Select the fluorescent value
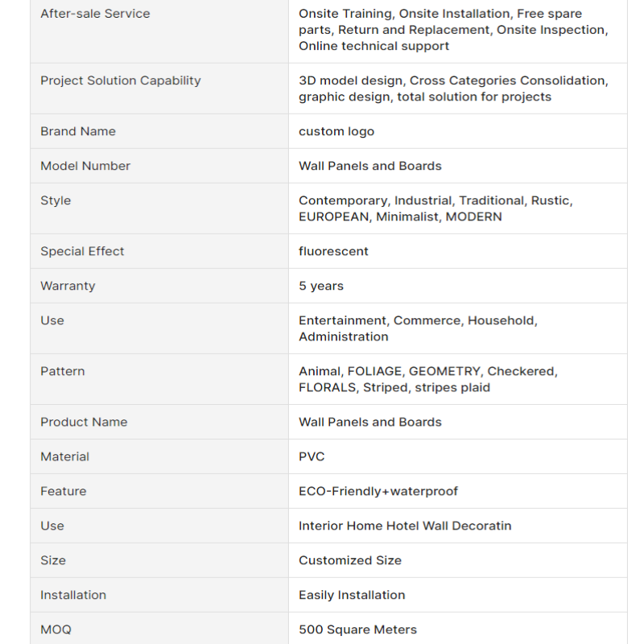The width and height of the screenshot is (644, 644). tap(333, 251)
